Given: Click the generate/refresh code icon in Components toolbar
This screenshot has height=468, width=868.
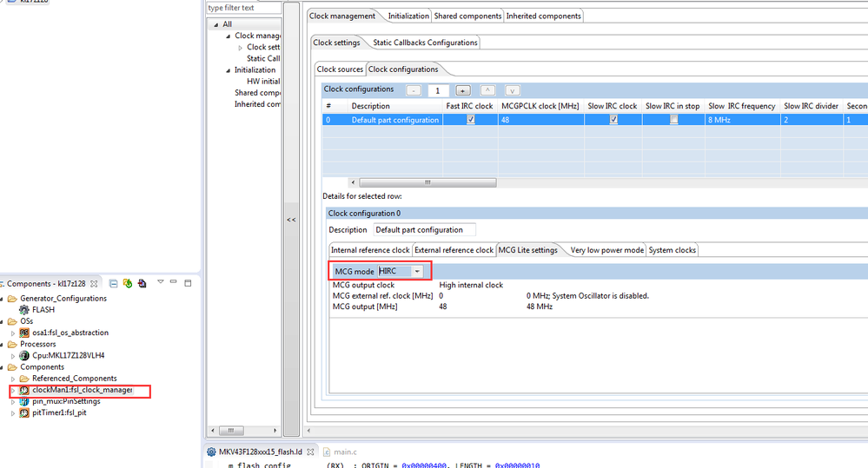Looking at the screenshot, I should point(128,283).
